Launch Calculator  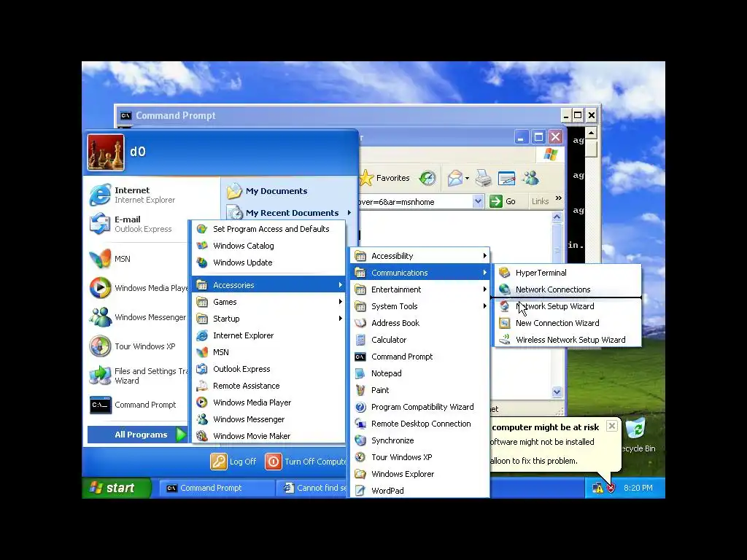click(x=419, y=340)
